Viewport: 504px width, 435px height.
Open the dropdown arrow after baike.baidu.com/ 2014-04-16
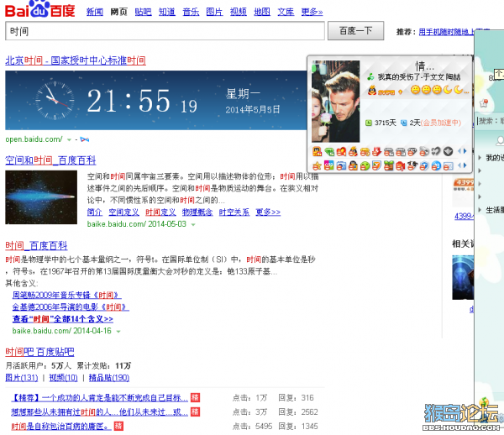click(x=118, y=331)
